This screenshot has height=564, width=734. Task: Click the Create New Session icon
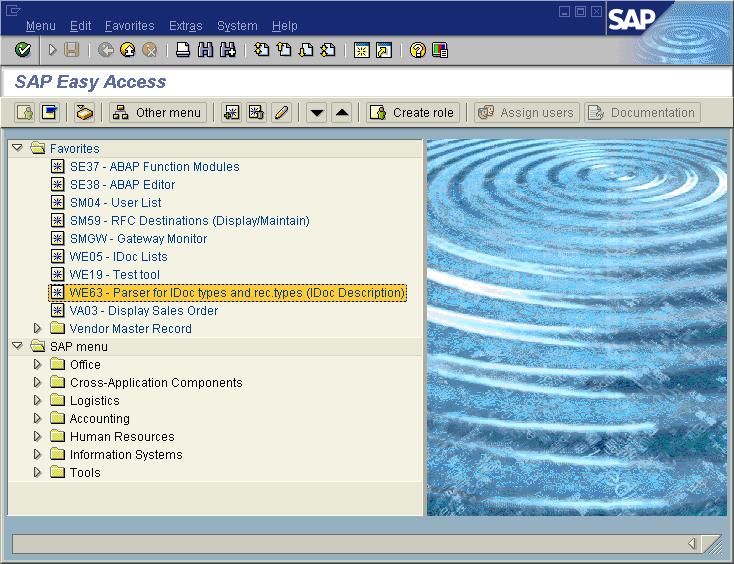(x=361, y=50)
